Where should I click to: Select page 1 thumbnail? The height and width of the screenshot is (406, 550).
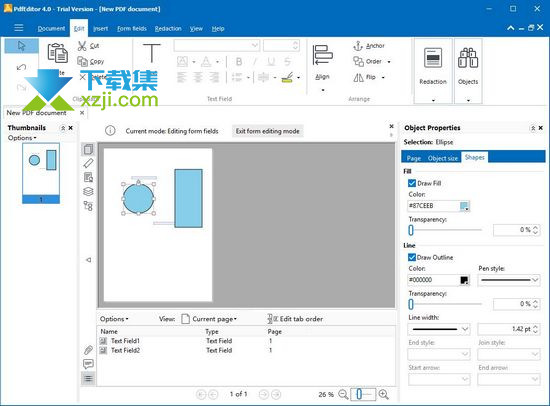[x=41, y=173]
